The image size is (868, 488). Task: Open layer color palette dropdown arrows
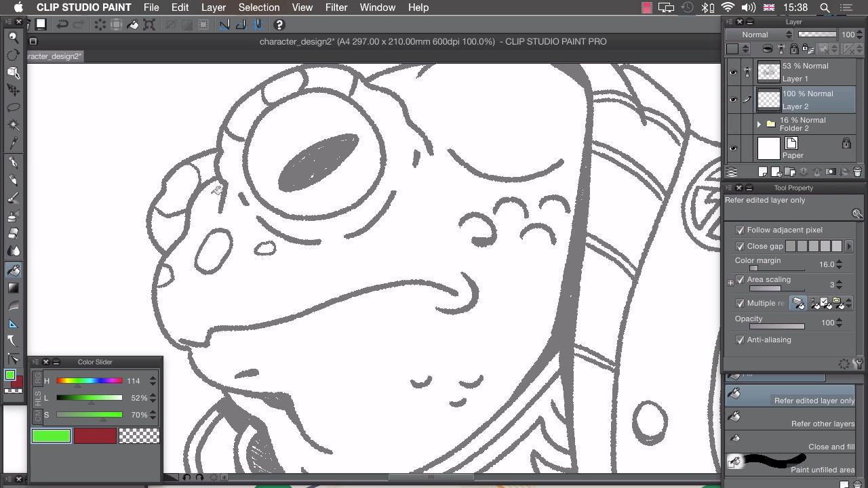tap(745, 49)
